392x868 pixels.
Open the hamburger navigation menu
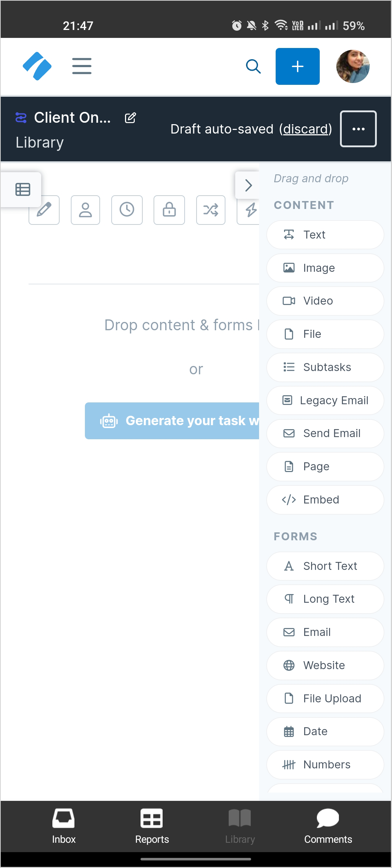[x=82, y=66]
